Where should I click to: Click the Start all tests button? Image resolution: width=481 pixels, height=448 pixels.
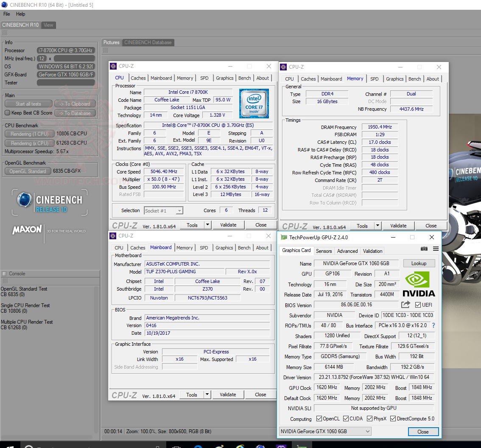coord(28,104)
